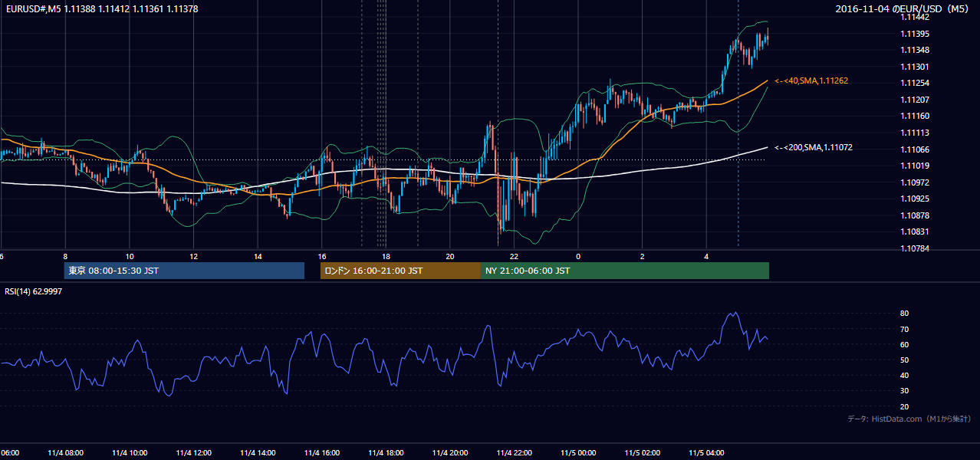Click the 11/4 10:00 time label
This screenshot has width=980, height=460.
(130, 453)
